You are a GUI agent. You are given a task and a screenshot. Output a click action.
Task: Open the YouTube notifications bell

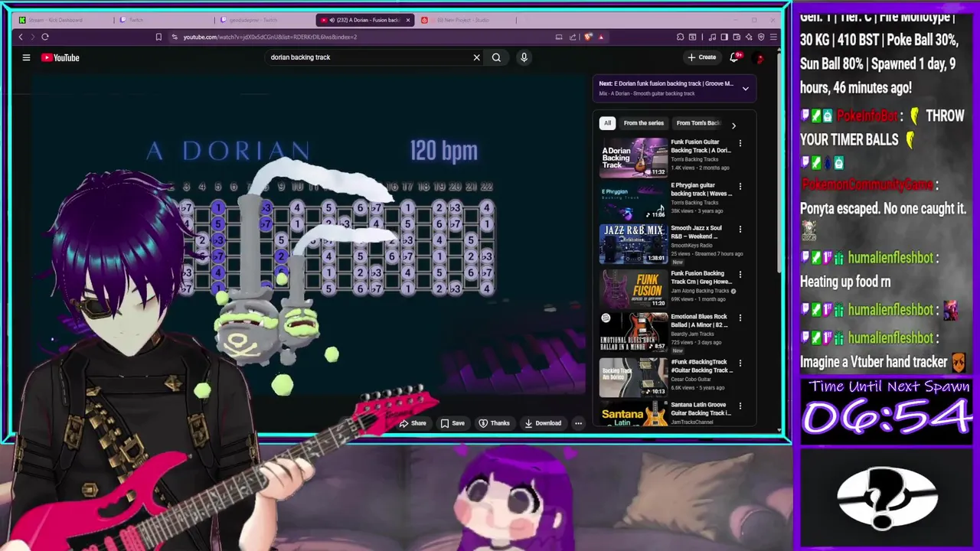[x=734, y=57]
